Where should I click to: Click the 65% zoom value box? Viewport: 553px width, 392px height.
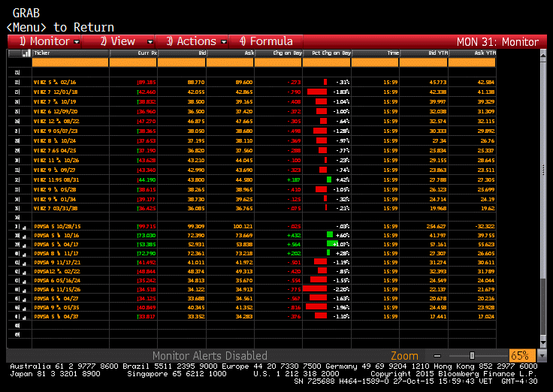[x=521, y=356]
